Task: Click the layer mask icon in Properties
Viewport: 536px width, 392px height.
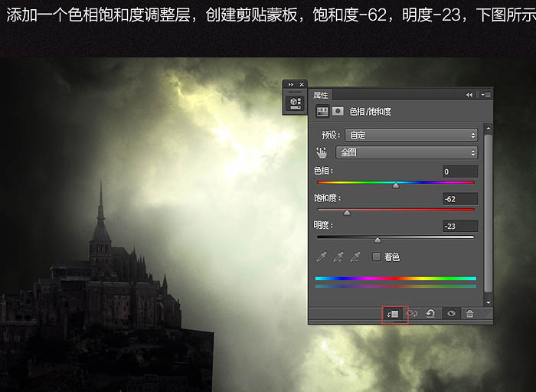Action: coord(338,112)
